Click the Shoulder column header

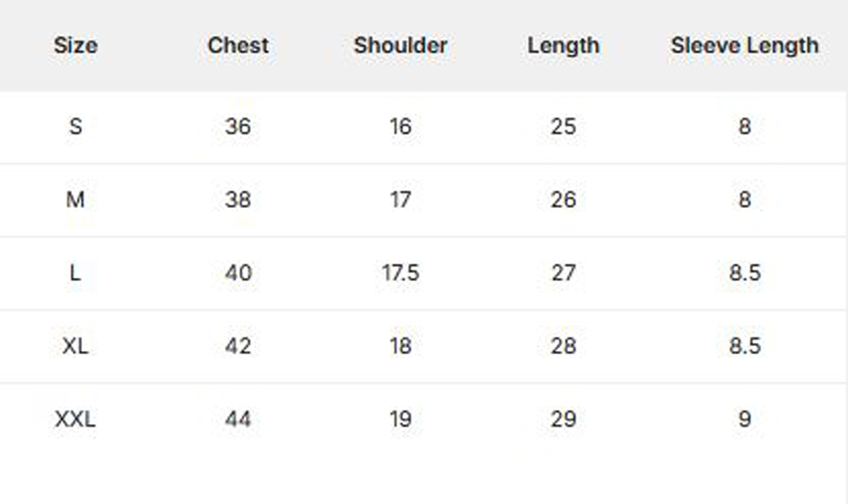pyautogui.click(x=400, y=46)
